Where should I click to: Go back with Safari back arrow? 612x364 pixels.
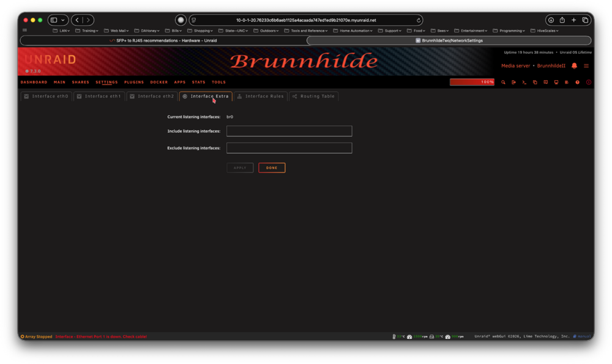(x=77, y=20)
